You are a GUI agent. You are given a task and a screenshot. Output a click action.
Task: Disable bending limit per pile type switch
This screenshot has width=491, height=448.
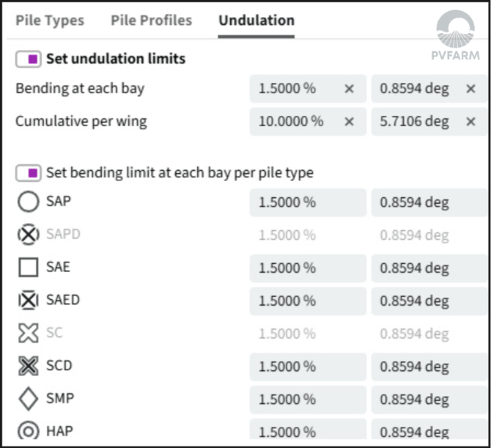pyautogui.click(x=28, y=173)
